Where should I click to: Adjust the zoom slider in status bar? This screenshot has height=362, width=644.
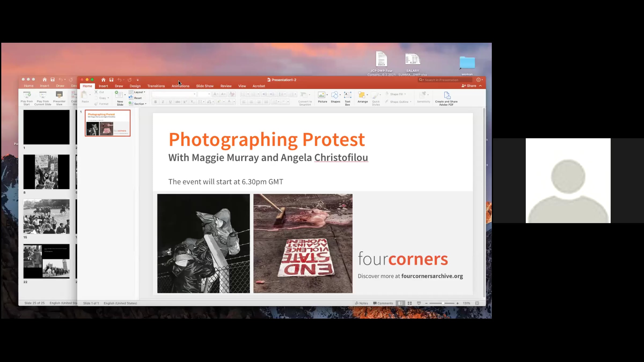[x=443, y=303]
